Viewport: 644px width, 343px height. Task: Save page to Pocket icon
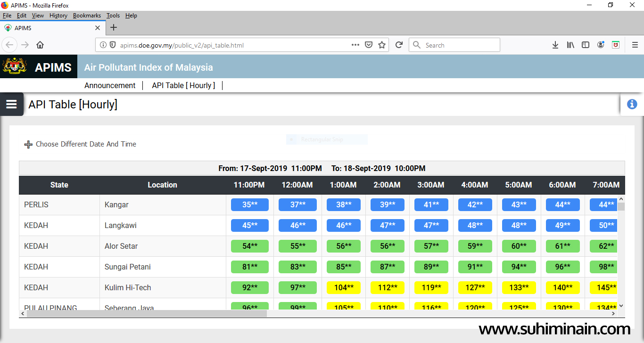[369, 45]
